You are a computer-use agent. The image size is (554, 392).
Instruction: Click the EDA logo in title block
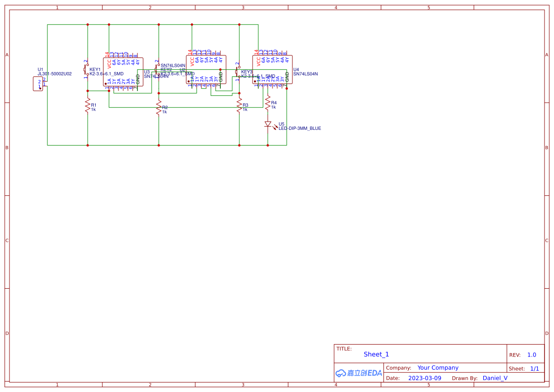click(359, 373)
